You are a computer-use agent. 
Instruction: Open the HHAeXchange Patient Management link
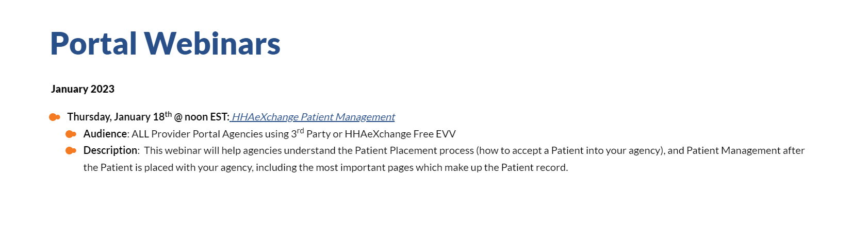pos(313,117)
